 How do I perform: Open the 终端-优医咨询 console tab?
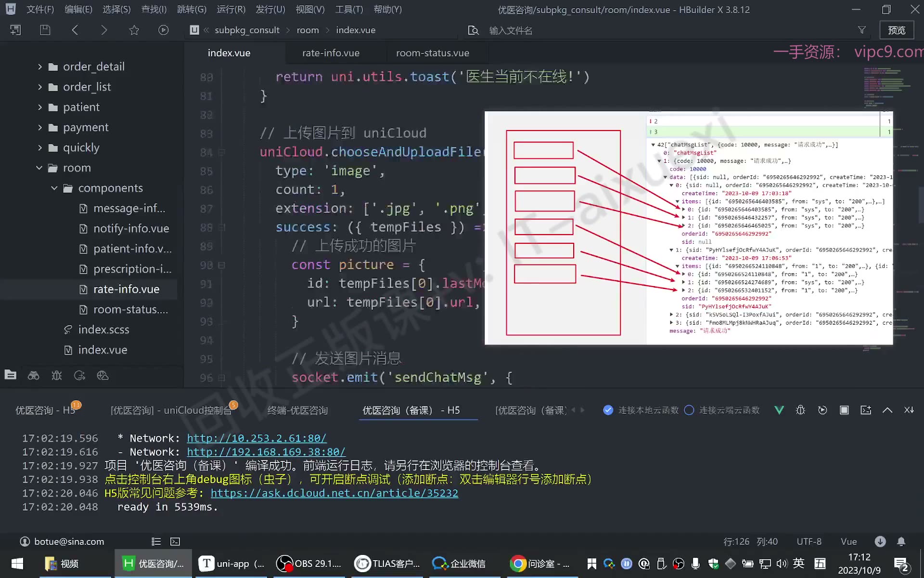click(x=297, y=410)
